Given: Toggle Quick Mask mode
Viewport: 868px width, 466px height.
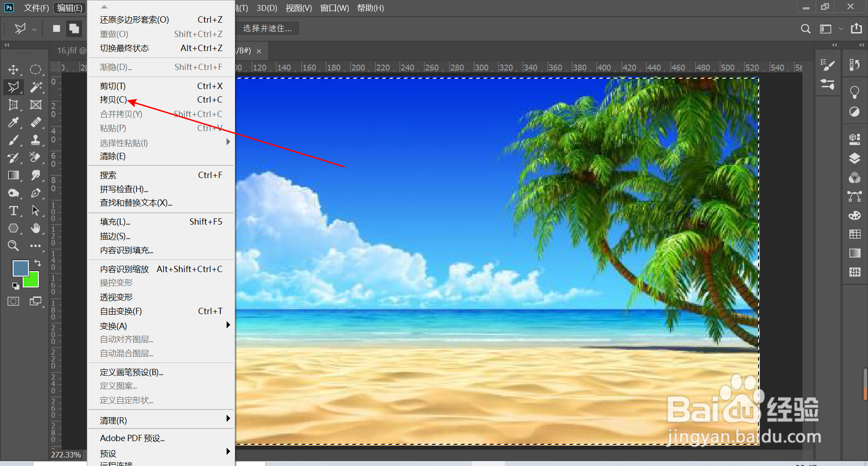Looking at the screenshot, I should [x=14, y=301].
